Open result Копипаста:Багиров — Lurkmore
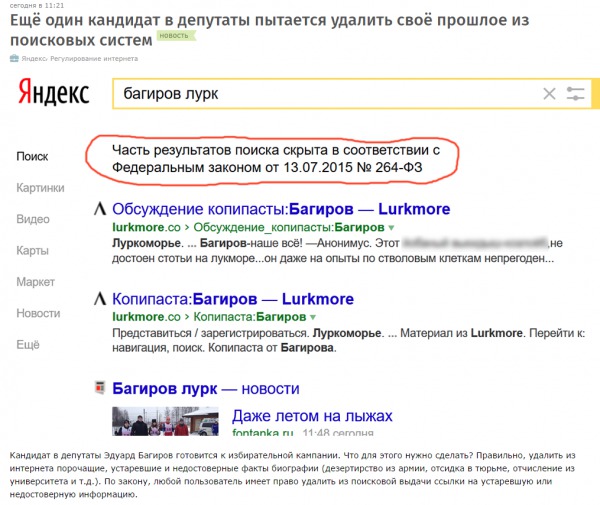 click(233, 299)
